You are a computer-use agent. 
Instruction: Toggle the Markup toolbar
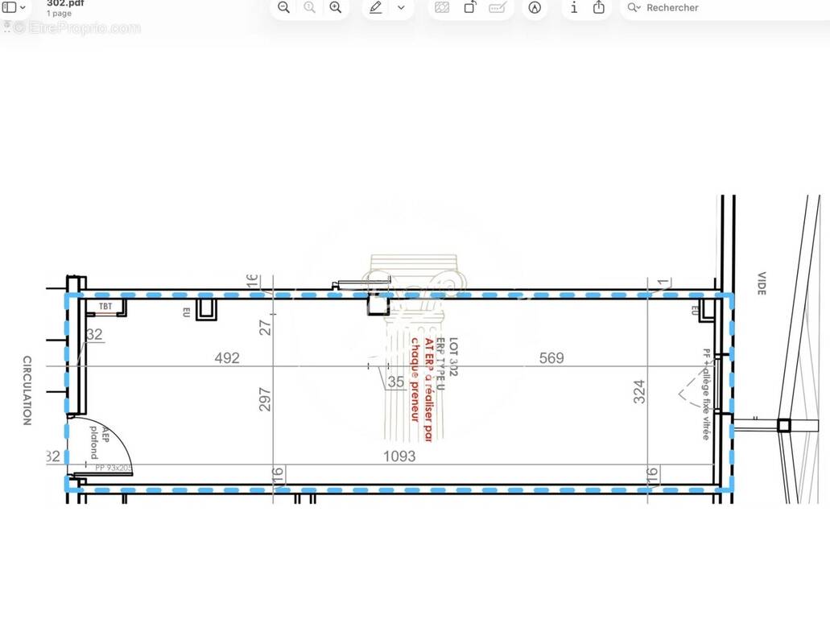pos(535,7)
